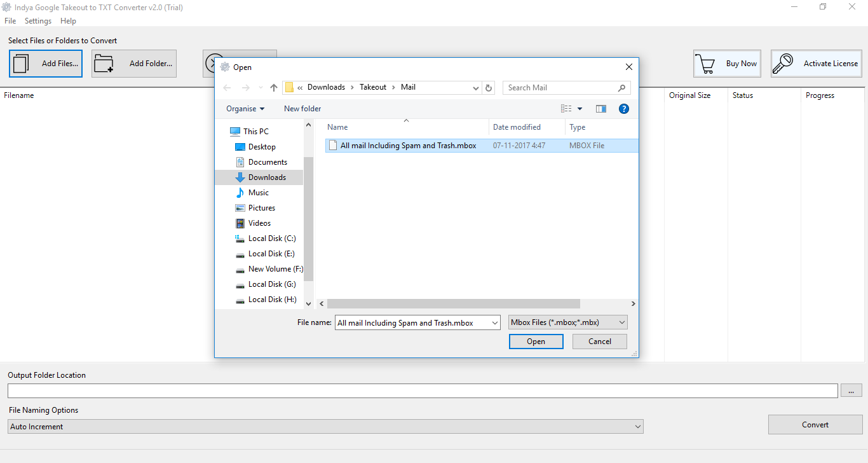Click the browse (...) output folder button
Screen dimensions: 868x463
[851, 390]
